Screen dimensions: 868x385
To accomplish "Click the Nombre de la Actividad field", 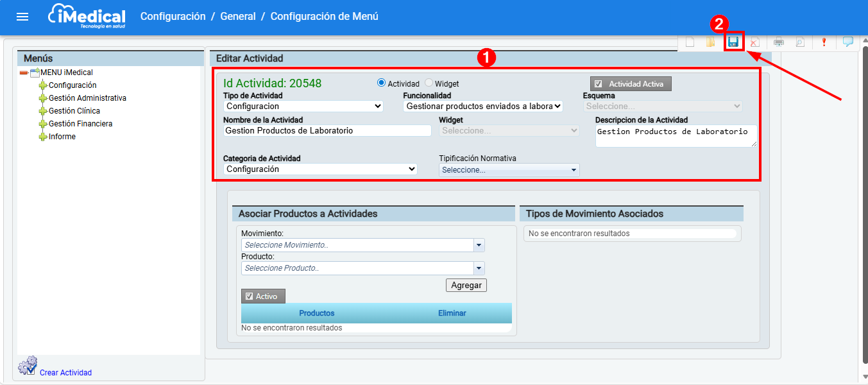I will 327,131.
